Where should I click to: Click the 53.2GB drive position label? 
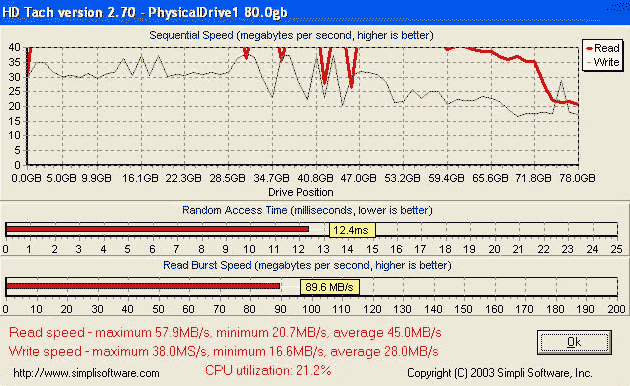pos(402,178)
